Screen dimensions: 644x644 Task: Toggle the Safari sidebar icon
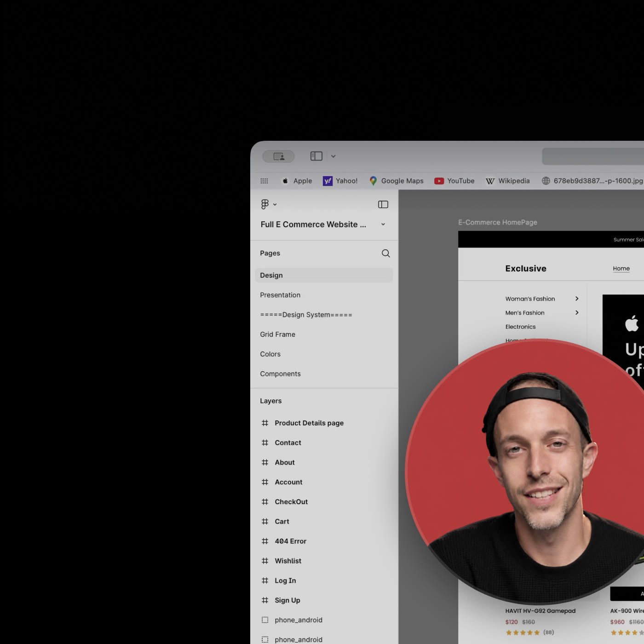pos(316,156)
